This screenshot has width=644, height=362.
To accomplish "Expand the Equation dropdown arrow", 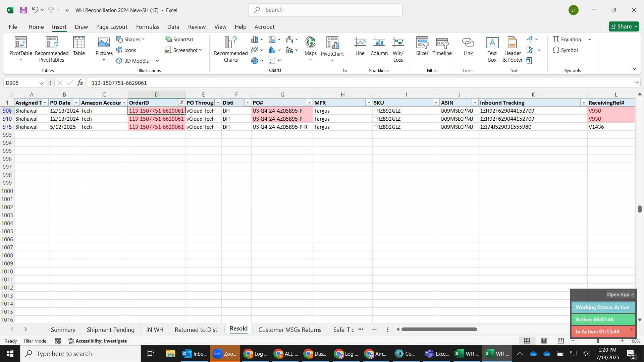I will 590,39.
